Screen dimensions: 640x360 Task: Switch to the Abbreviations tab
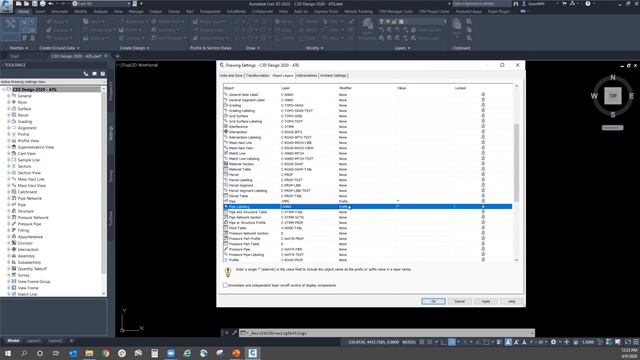pyautogui.click(x=307, y=76)
